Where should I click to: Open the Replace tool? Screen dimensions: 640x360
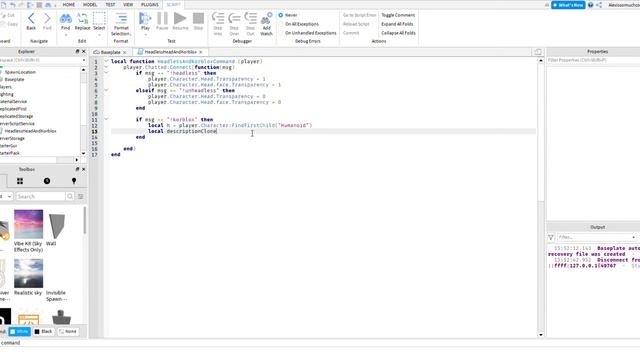tap(82, 21)
